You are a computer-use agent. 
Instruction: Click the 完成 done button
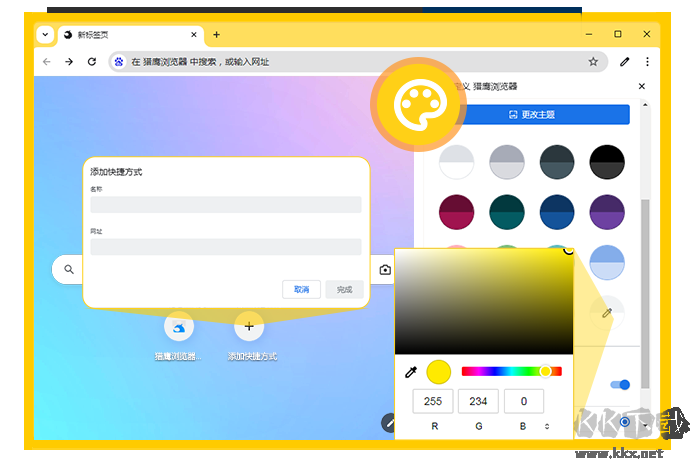pos(345,289)
